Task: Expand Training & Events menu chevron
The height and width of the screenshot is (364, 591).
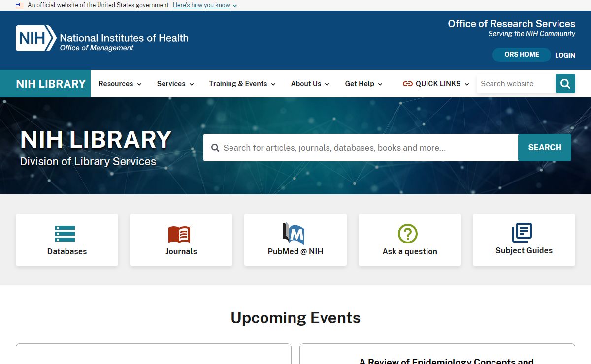Action: [273, 84]
